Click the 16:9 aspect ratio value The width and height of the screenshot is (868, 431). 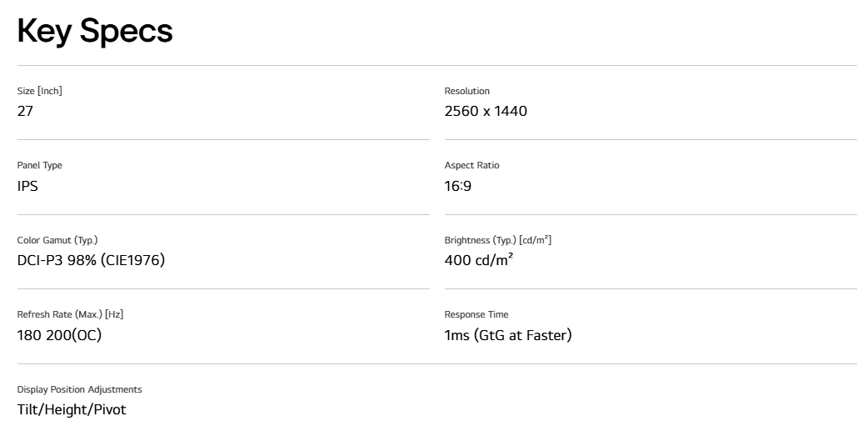pyautogui.click(x=458, y=186)
